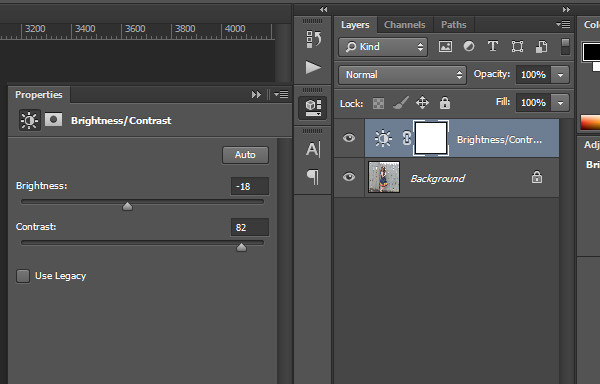Open the Character panel icon
The width and height of the screenshot is (600, 384).
coord(313,149)
